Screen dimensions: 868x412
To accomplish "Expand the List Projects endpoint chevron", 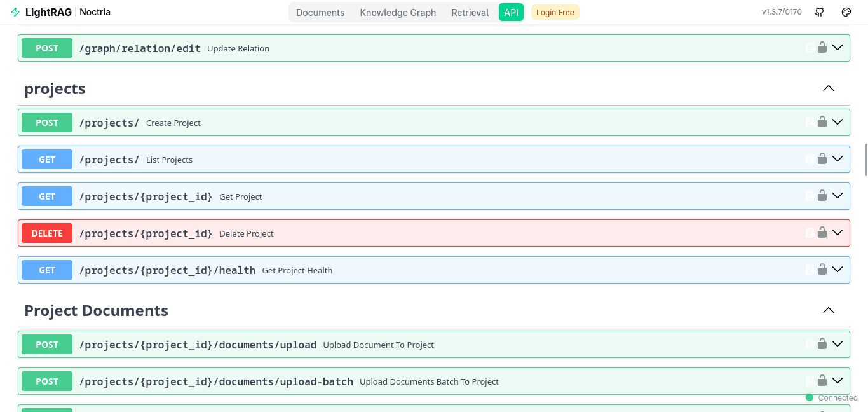I will click(837, 159).
